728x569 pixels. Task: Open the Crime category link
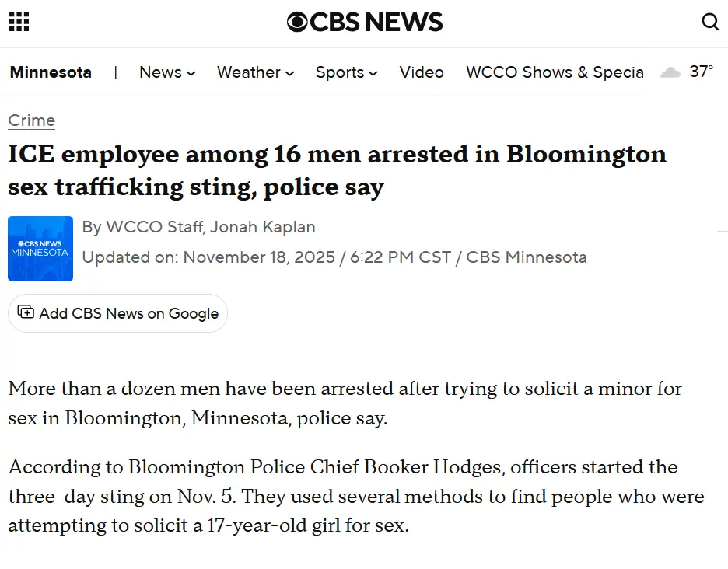point(32,120)
